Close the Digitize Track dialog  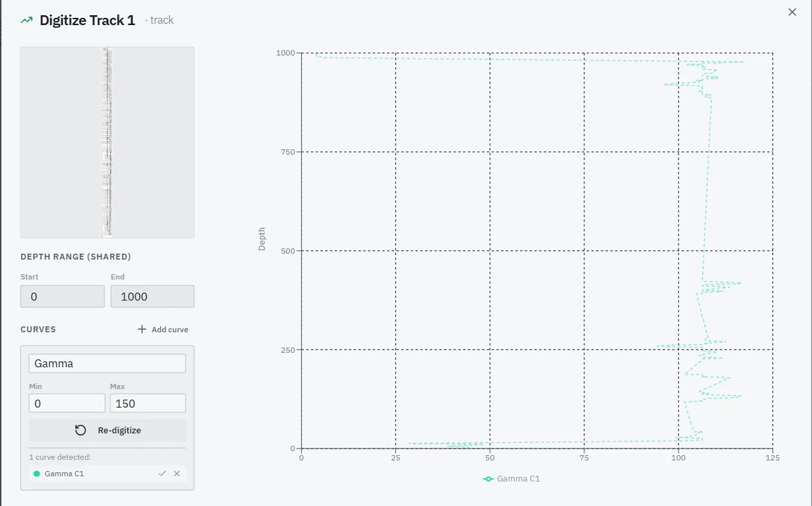click(792, 12)
